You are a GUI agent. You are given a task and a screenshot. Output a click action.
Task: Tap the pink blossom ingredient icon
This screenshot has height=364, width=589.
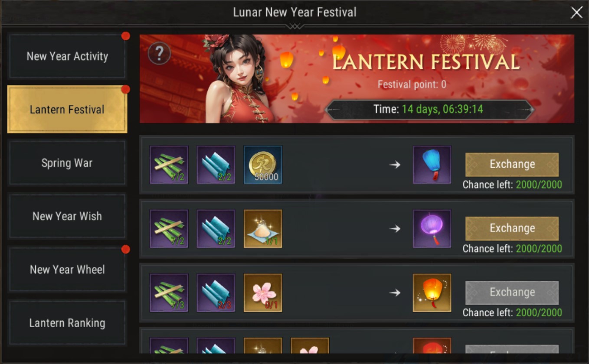pyautogui.click(x=263, y=292)
